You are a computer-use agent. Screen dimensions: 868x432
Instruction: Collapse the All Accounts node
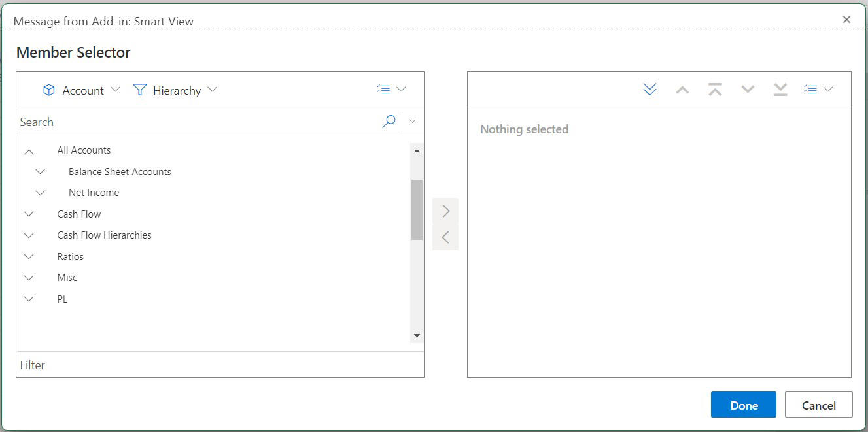click(29, 150)
